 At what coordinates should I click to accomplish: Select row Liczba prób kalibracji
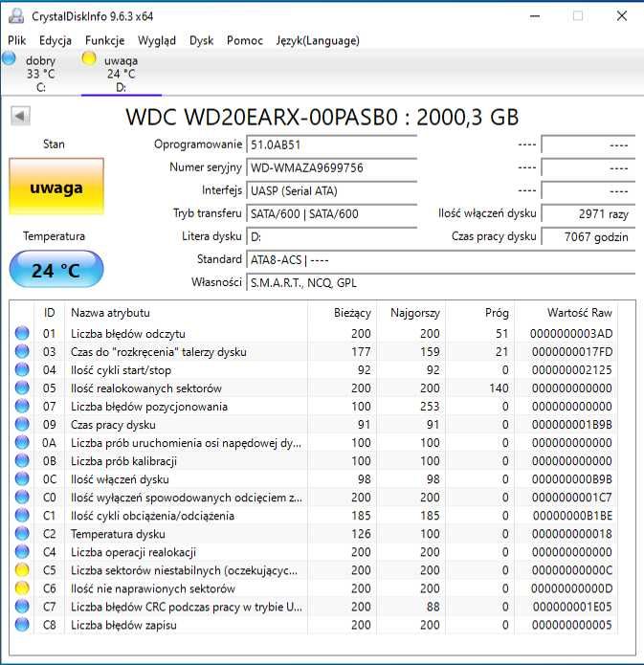(x=314, y=461)
